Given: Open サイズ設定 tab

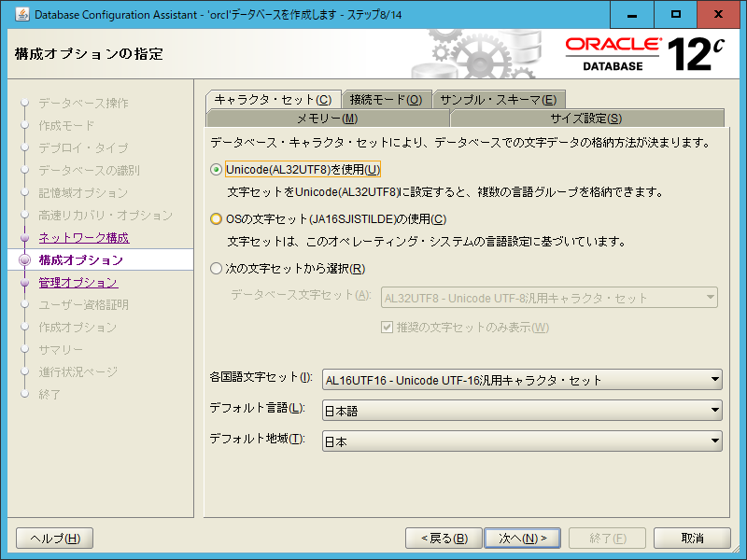Looking at the screenshot, I should point(587,119).
